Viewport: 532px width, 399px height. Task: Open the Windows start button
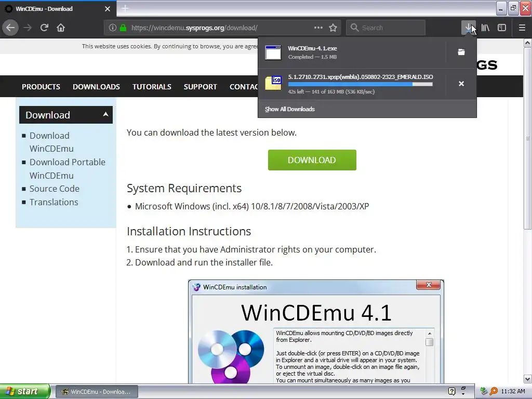[x=25, y=391]
